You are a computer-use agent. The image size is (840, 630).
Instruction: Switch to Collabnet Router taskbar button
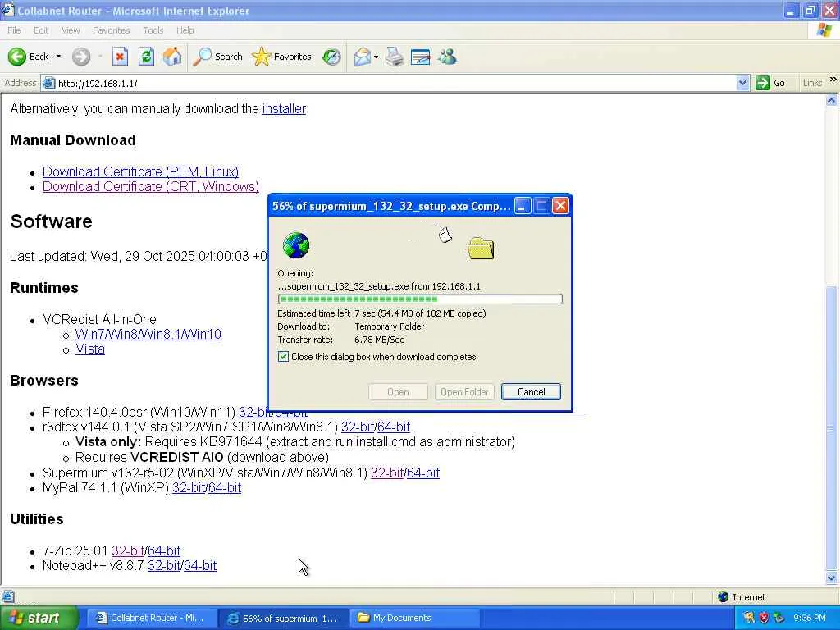click(x=151, y=618)
